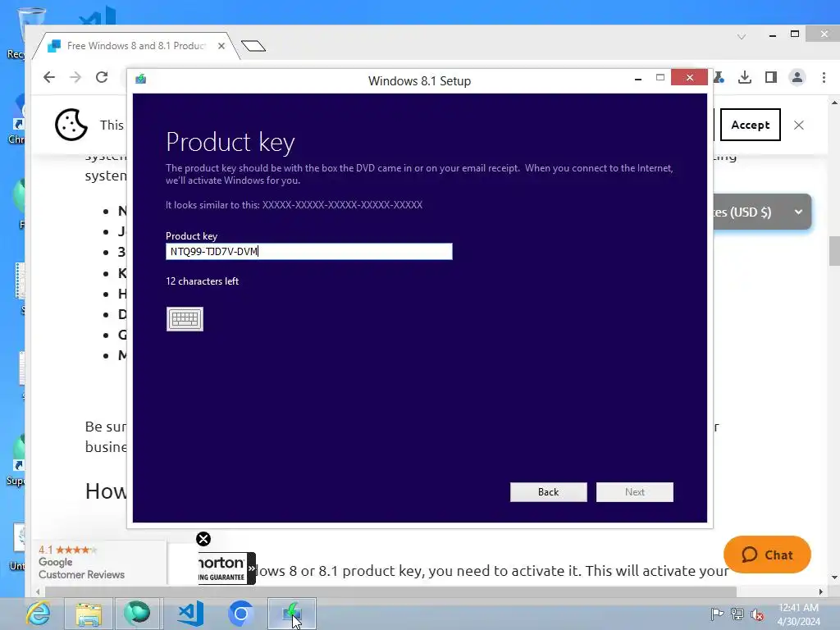Dismiss the cookie banner with the X
This screenshot has width=840, height=630.
799,125
